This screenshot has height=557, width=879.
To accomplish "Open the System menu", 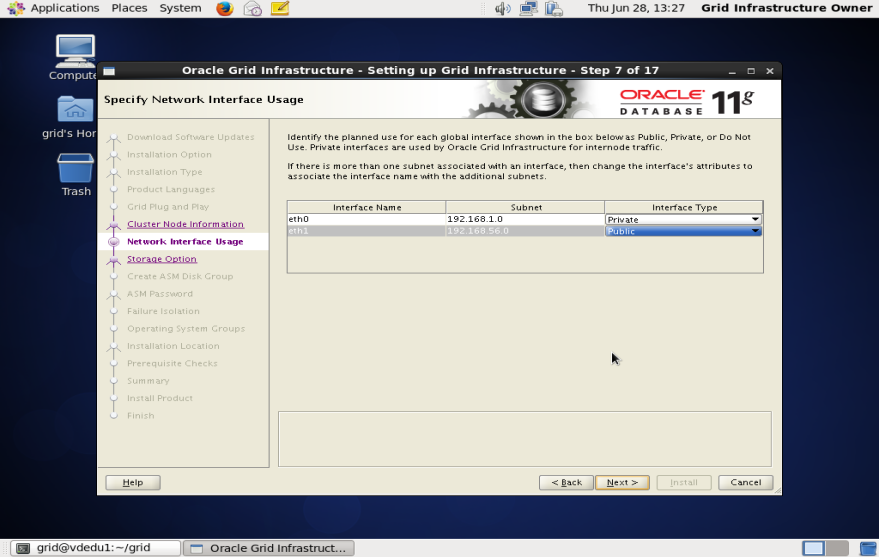I will 181,8.
